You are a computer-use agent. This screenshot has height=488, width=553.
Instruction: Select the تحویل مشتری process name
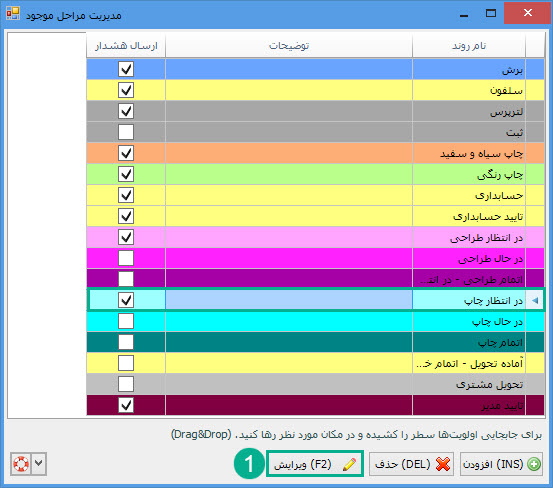point(469,384)
